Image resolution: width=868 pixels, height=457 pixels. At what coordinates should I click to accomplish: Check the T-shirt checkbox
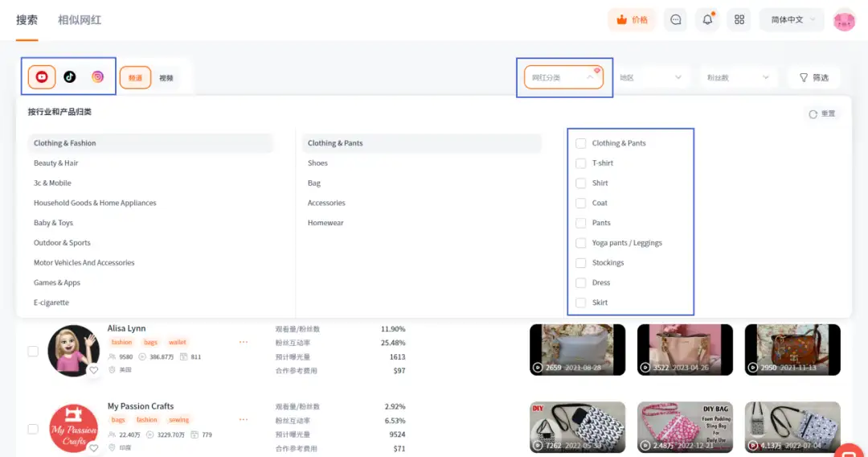(x=581, y=163)
